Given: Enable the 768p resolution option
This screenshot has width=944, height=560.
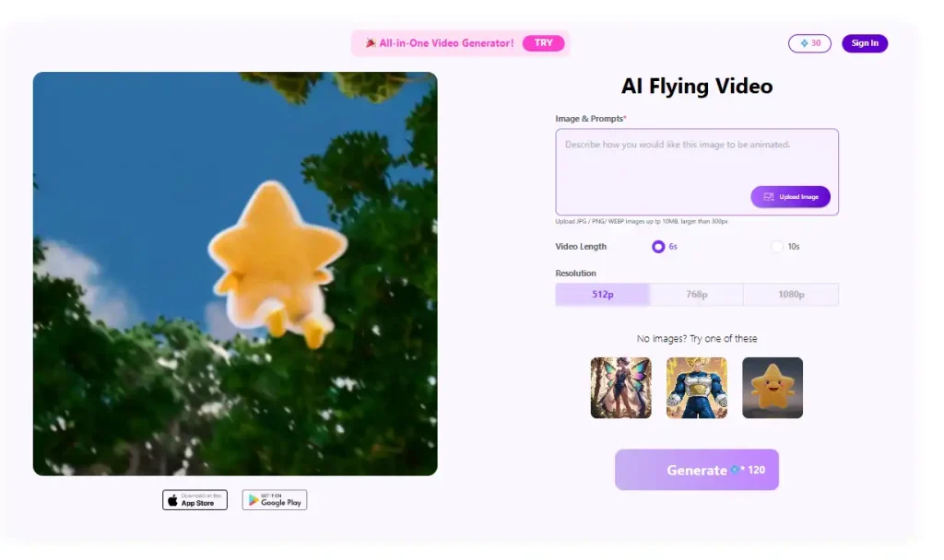Looking at the screenshot, I should coord(696,294).
